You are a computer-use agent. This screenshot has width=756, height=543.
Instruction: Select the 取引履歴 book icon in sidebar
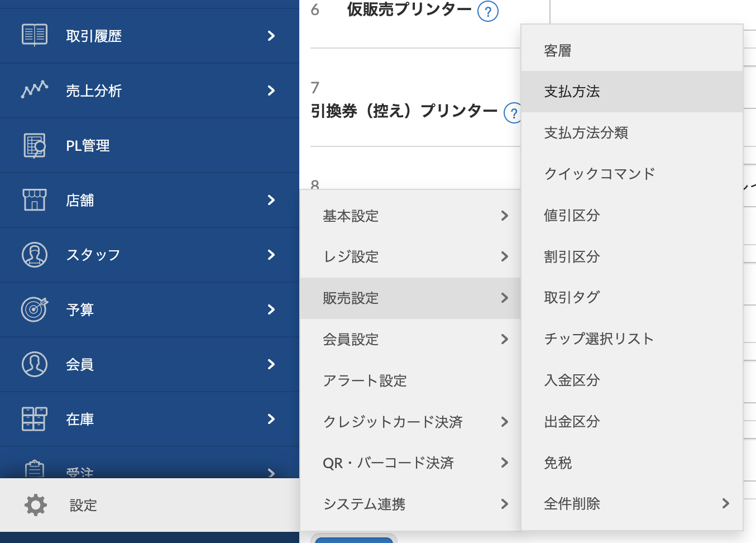(34, 36)
